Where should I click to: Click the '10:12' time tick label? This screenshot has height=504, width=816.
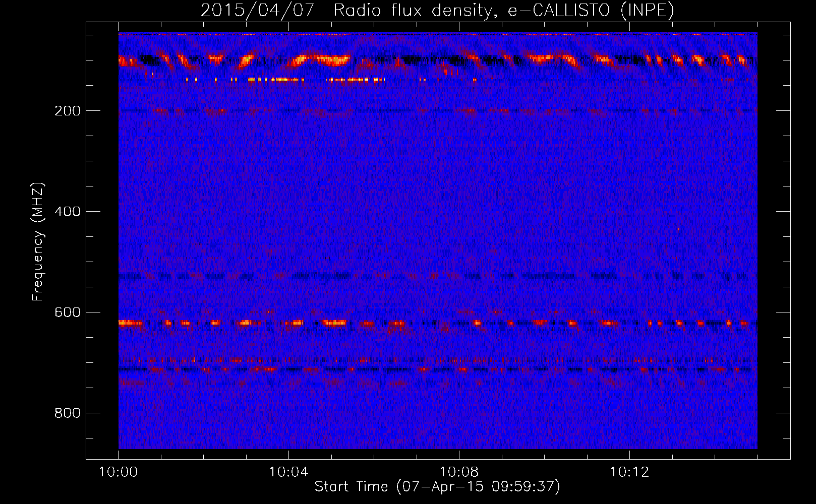[x=629, y=472]
